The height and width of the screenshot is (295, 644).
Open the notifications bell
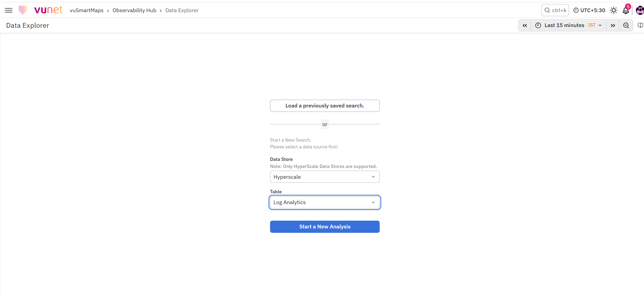point(626,10)
